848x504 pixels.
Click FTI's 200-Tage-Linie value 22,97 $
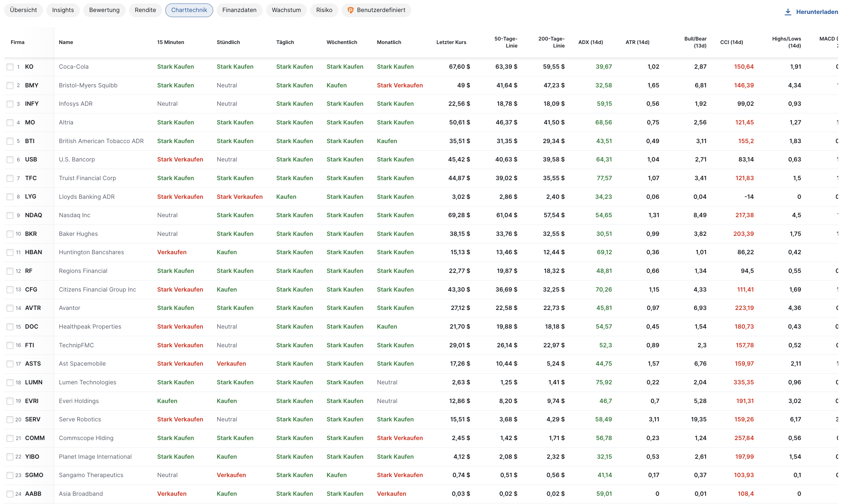pos(554,345)
